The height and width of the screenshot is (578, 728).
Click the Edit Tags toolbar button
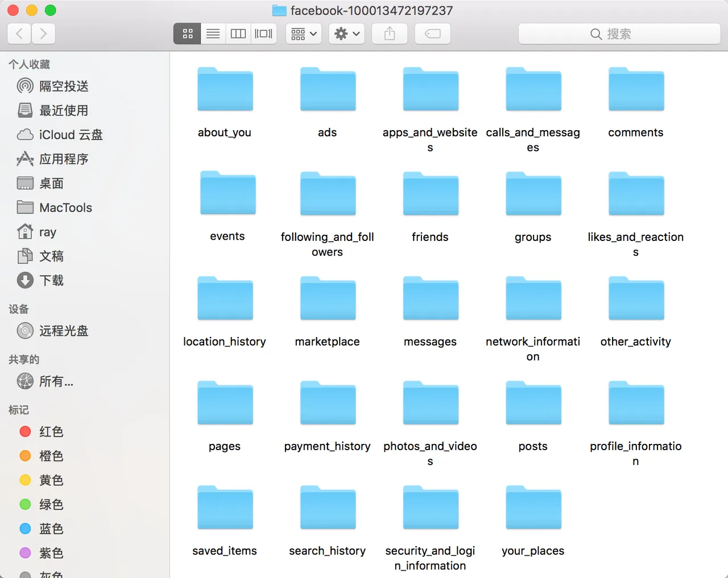pyautogui.click(x=433, y=34)
